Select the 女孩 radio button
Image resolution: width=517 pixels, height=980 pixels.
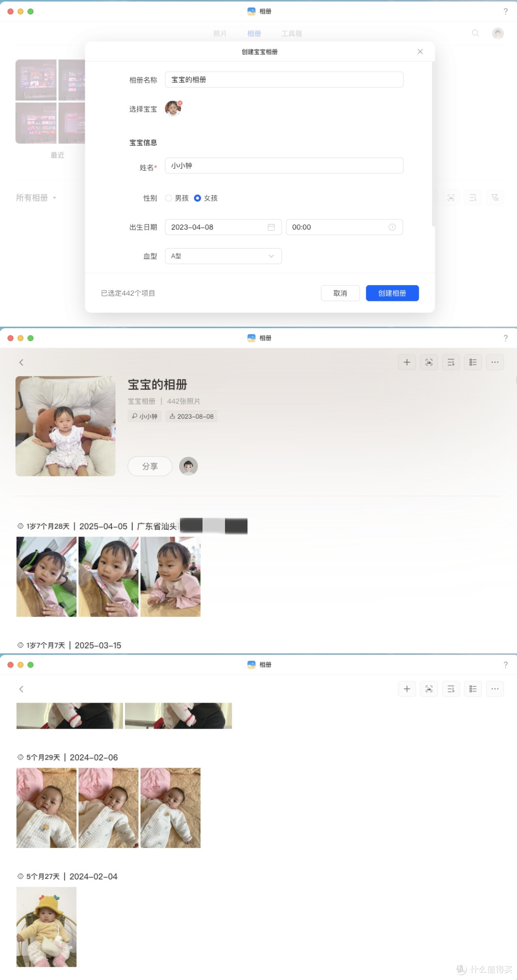click(197, 198)
